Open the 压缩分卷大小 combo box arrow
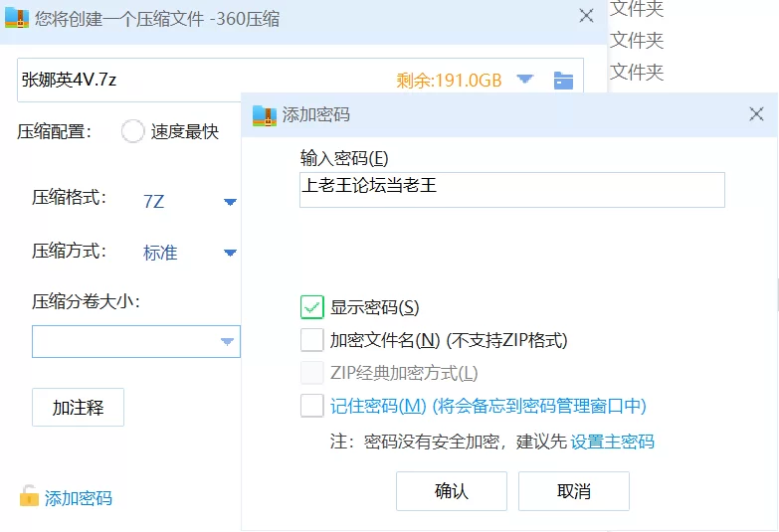Screen dimensions: 779x532 click(227, 341)
